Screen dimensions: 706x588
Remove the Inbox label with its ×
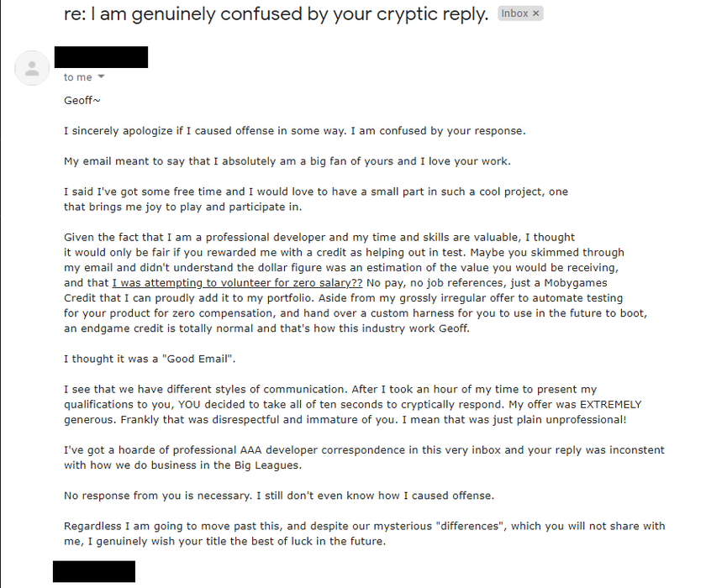coord(536,13)
